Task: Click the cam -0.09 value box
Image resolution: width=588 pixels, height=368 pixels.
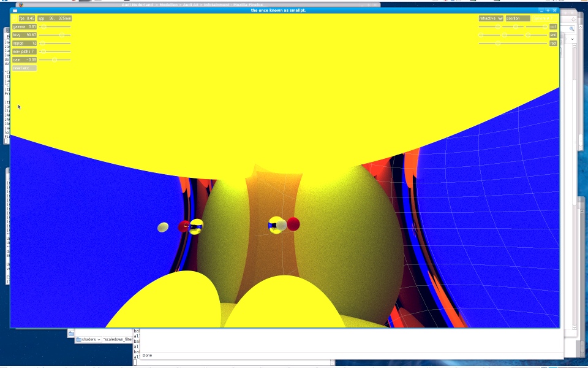Action: tap(24, 59)
